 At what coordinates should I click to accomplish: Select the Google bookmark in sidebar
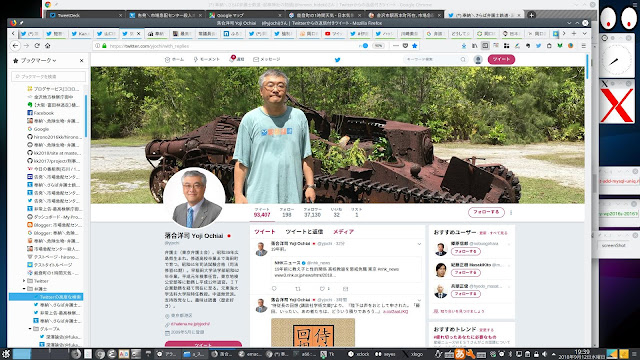click(41, 129)
